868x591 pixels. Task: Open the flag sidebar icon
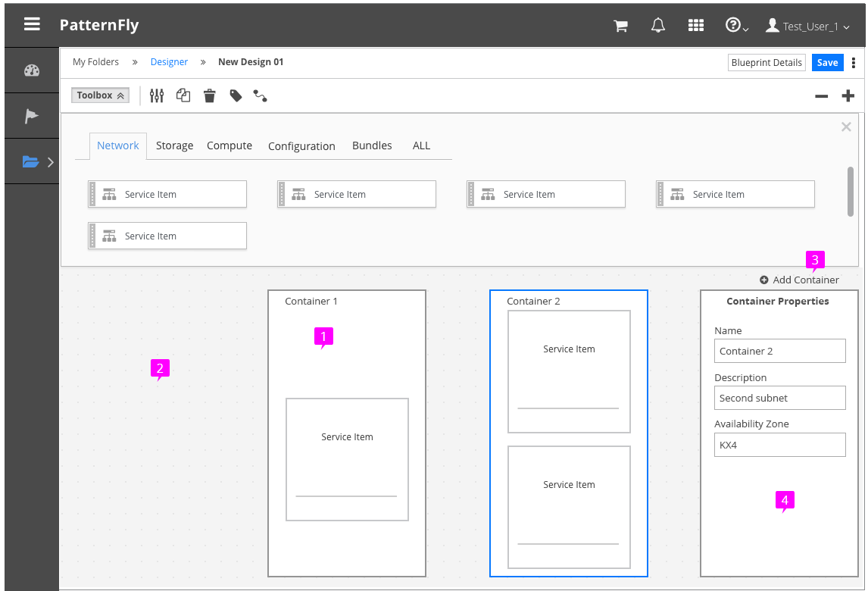click(x=32, y=116)
